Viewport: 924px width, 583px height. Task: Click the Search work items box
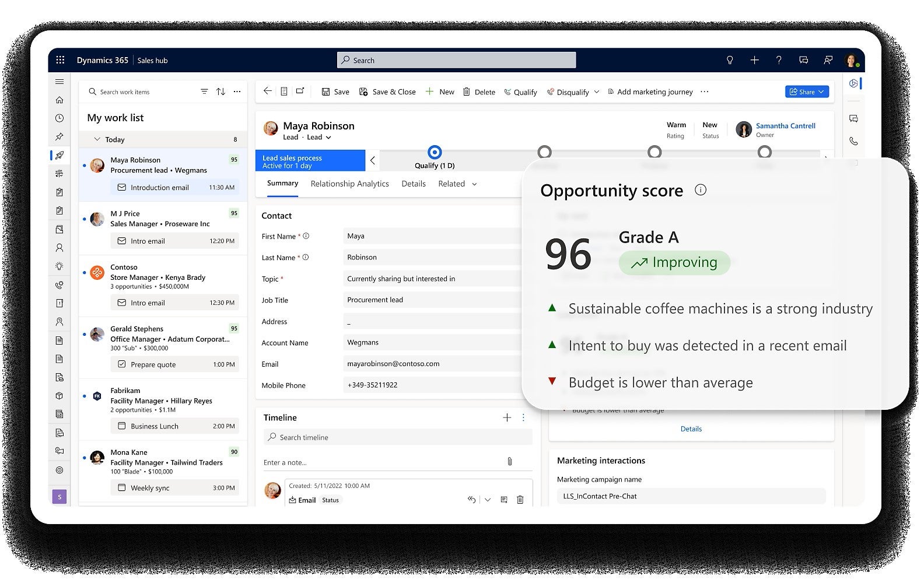click(140, 92)
